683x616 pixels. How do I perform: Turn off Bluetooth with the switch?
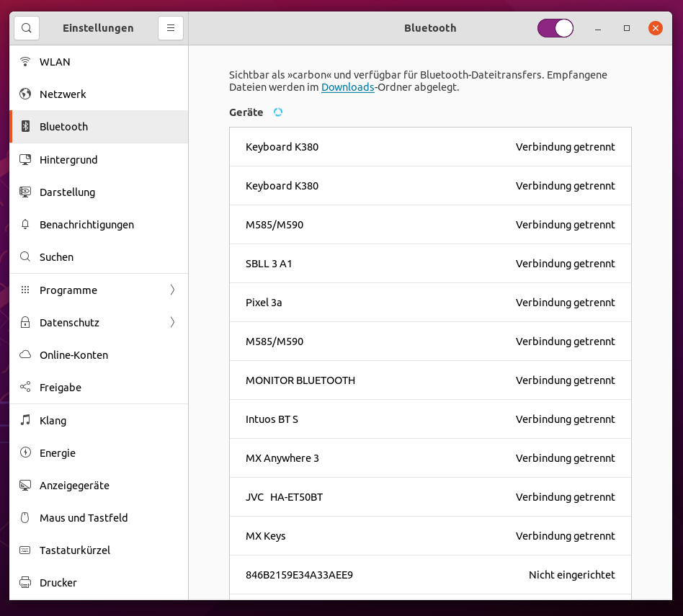coord(555,27)
